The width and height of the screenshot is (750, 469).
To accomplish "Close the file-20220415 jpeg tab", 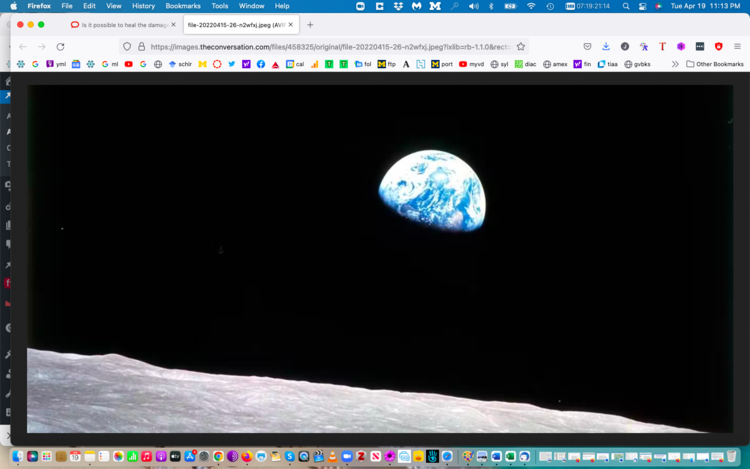I will click(291, 25).
